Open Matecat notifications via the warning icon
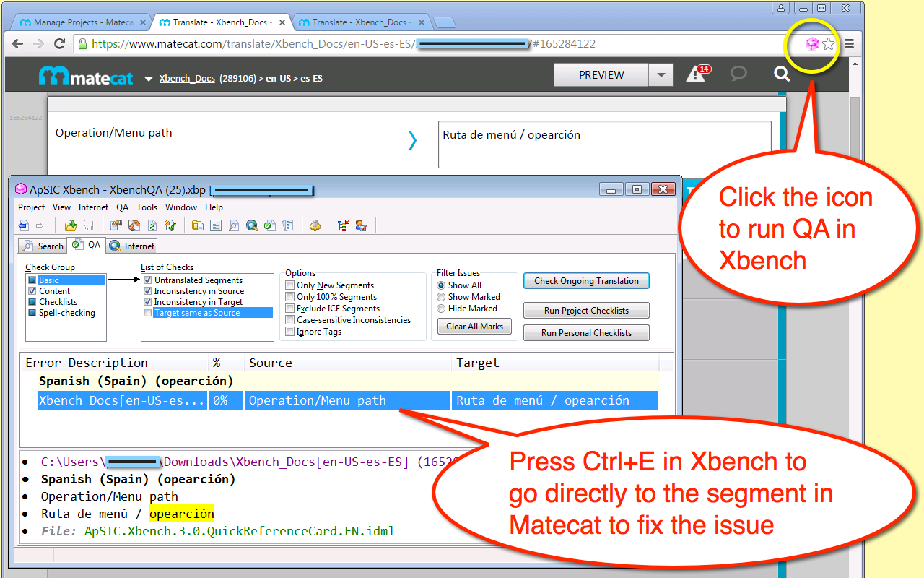Viewport: 924px width, 578px height. (694, 74)
